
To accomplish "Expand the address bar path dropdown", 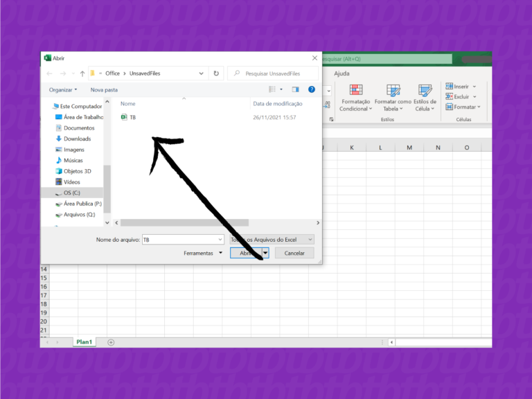I will pos(201,73).
